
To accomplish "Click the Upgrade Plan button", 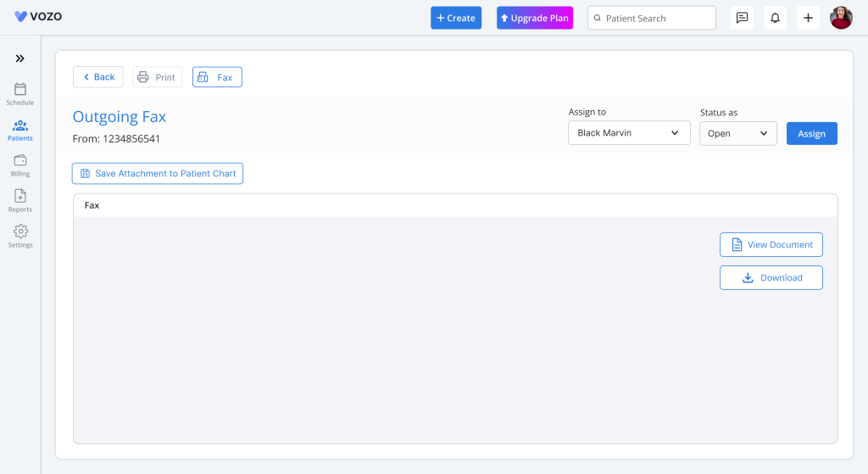I will [535, 18].
